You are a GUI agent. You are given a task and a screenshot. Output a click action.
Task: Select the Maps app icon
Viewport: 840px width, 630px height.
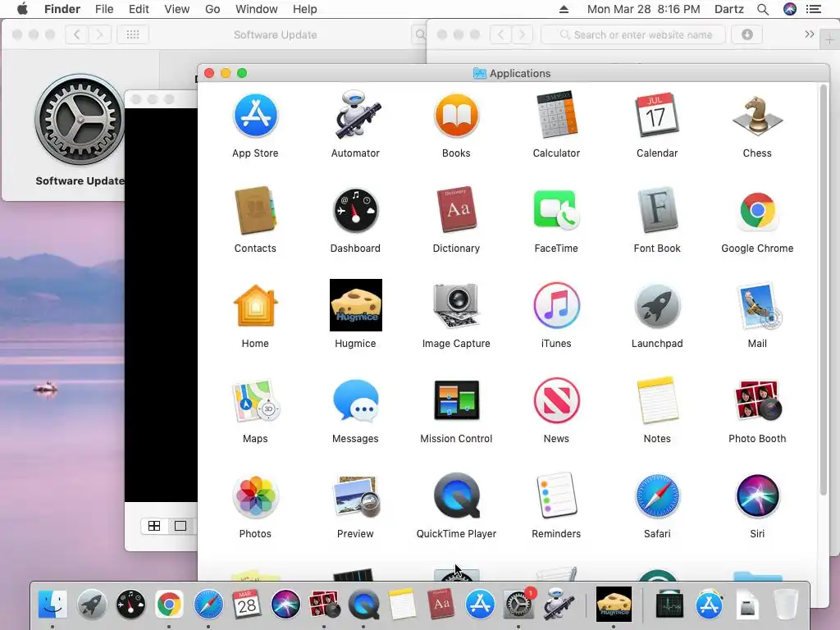click(x=255, y=400)
